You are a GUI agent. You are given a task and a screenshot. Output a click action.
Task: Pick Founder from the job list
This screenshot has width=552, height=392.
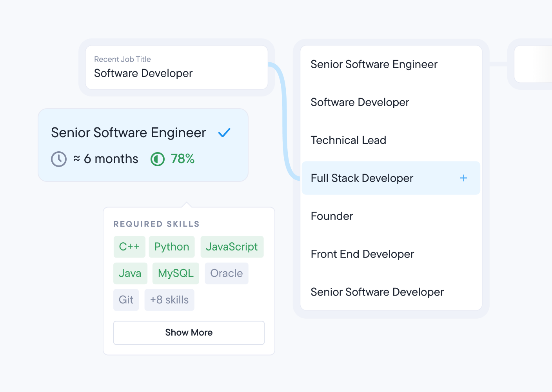(x=332, y=216)
